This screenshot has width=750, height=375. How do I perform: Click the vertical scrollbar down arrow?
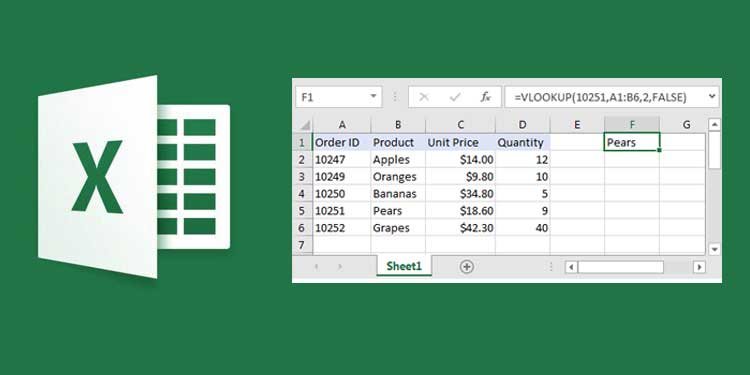(714, 249)
